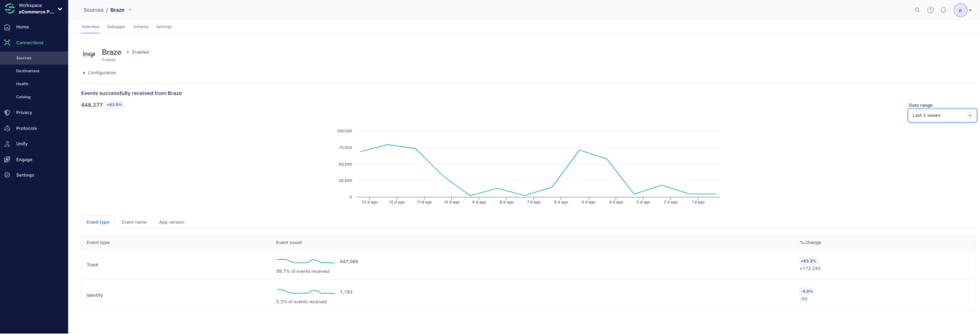The image size is (980, 334).
Task: Click the Braze source logo
Action: [89, 54]
